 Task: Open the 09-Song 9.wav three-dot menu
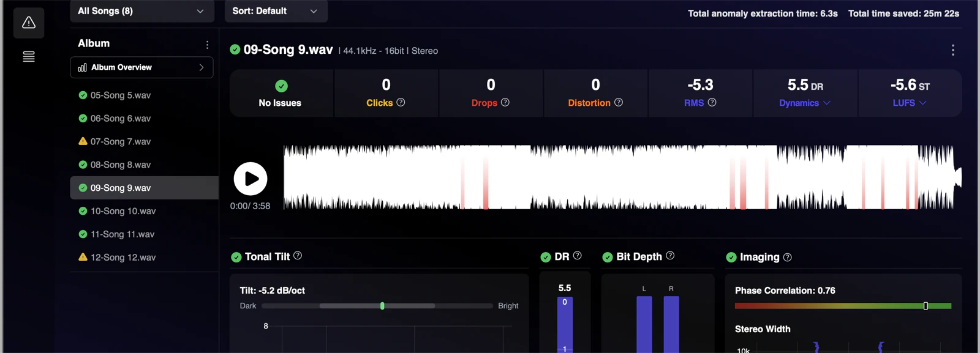click(952, 50)
